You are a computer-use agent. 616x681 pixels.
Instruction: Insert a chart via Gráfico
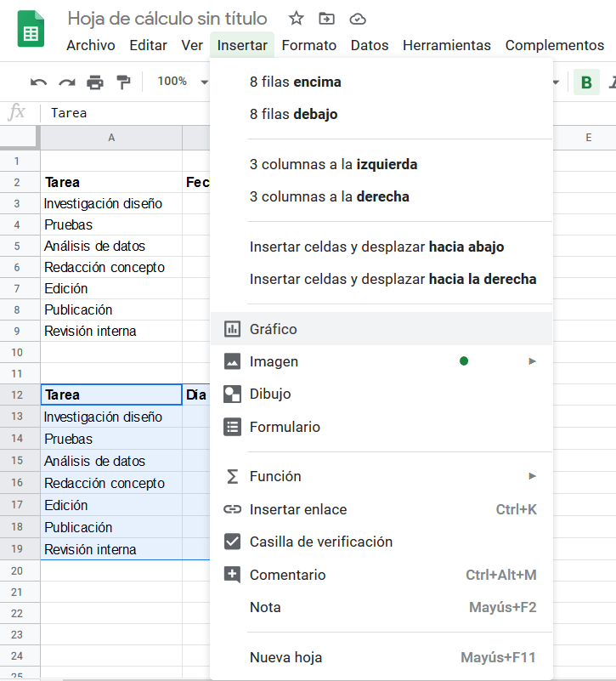(x=381, y=329)
